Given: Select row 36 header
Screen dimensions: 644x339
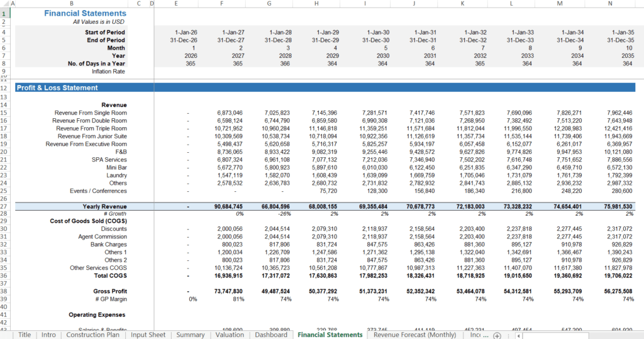Looking at the screenshot, I should coord(4,275).
